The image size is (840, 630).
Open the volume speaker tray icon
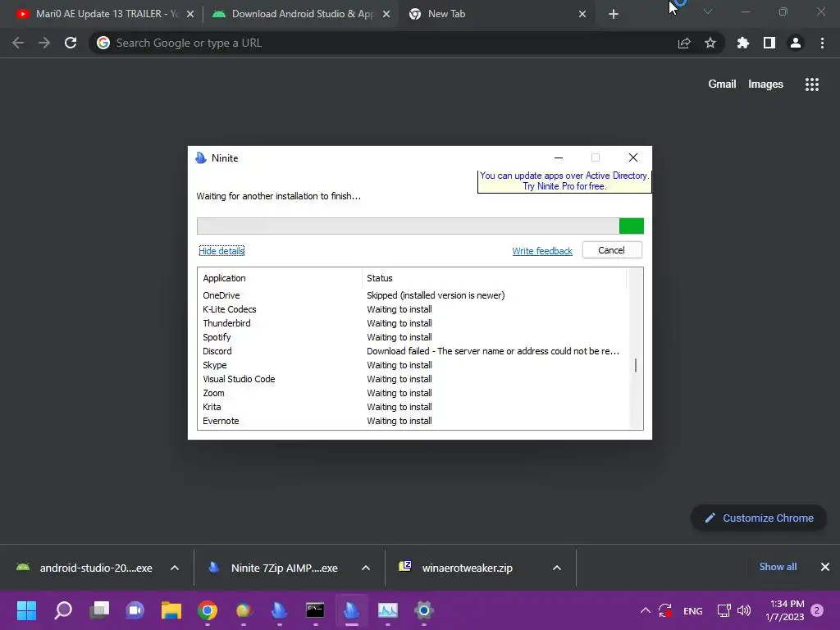pos(744,610)
